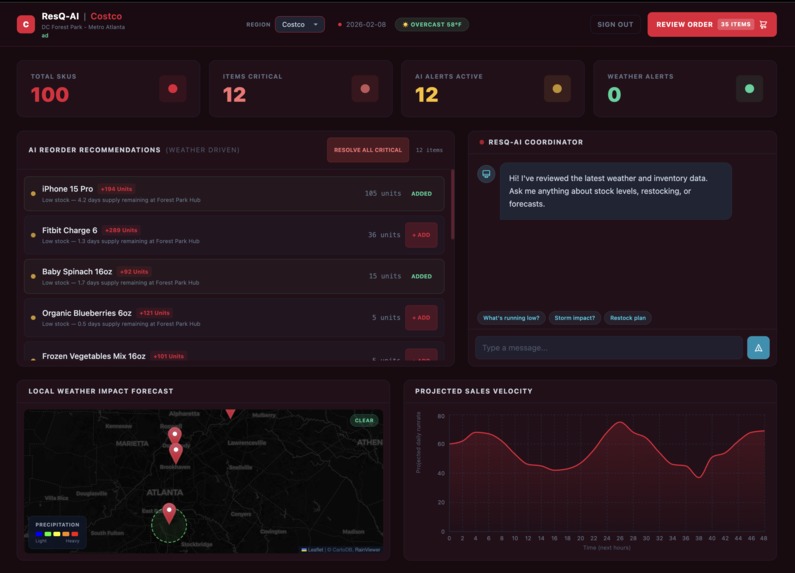Click the '105 units' value for iPhone 15 Pro
This screenshot has width=795, height=573.
(383, 194)
